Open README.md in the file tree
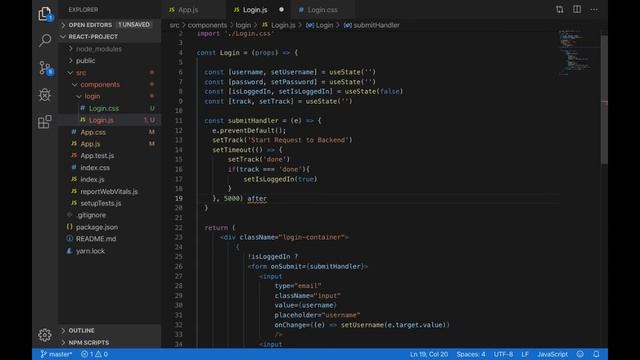This screenshot has height=360, width=640. pyautogui.click(x=96, y=239)
